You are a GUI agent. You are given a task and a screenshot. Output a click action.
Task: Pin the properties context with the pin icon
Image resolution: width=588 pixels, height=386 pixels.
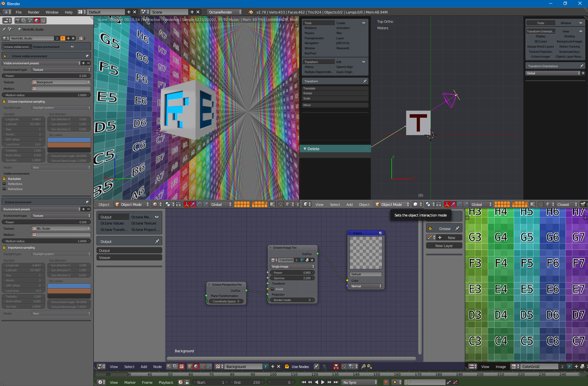click(4, 29)
